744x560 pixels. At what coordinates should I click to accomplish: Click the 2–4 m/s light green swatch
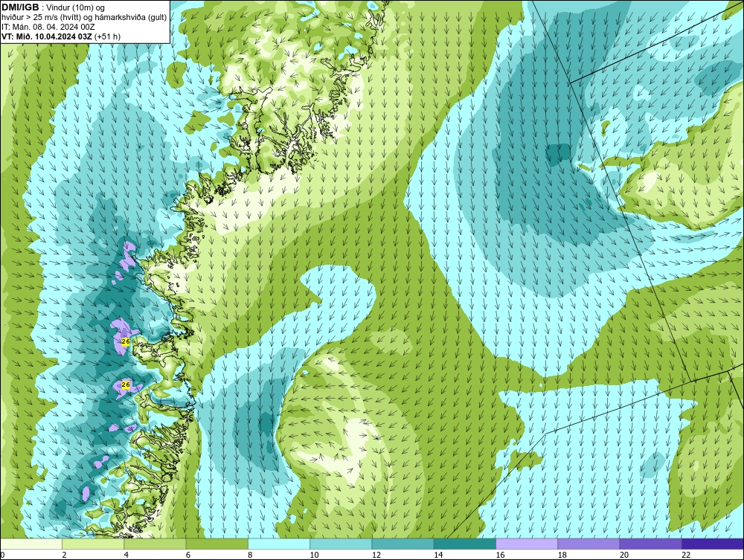[93, 544]
